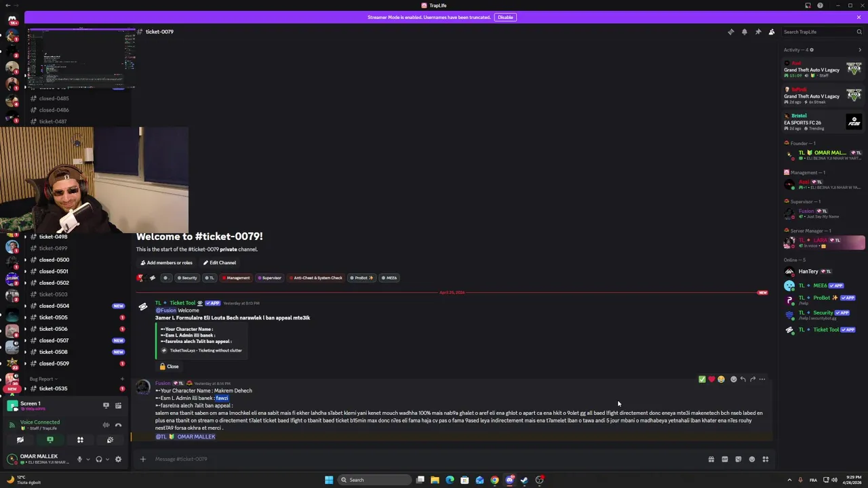Disconnect from voice channel
This screenshot has width=868, height=488.
pos(118,425)
